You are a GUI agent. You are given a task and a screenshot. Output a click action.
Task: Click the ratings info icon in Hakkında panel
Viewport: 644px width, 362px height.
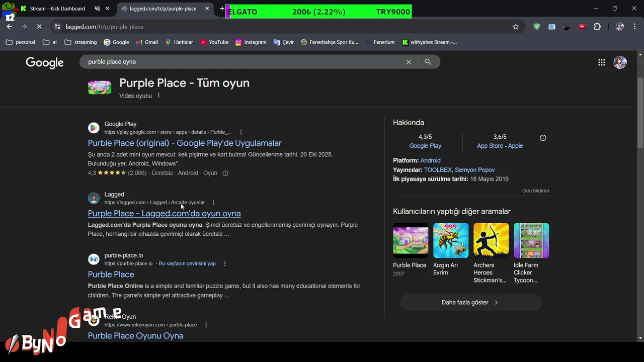543,138
